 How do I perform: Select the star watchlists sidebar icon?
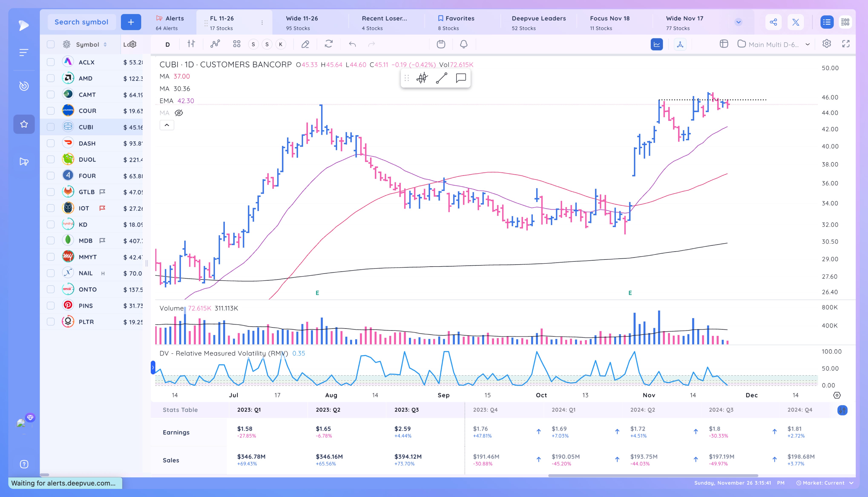pyautogui.click(x=24, y=124)
